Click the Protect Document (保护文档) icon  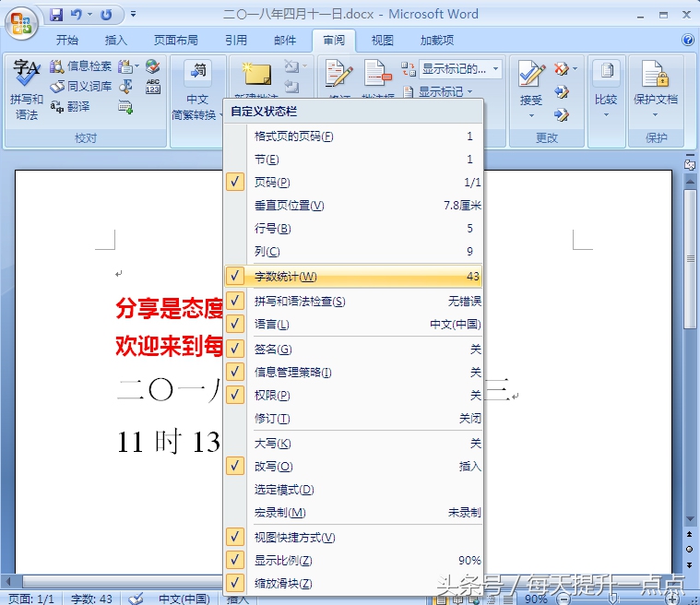(655, 73)
